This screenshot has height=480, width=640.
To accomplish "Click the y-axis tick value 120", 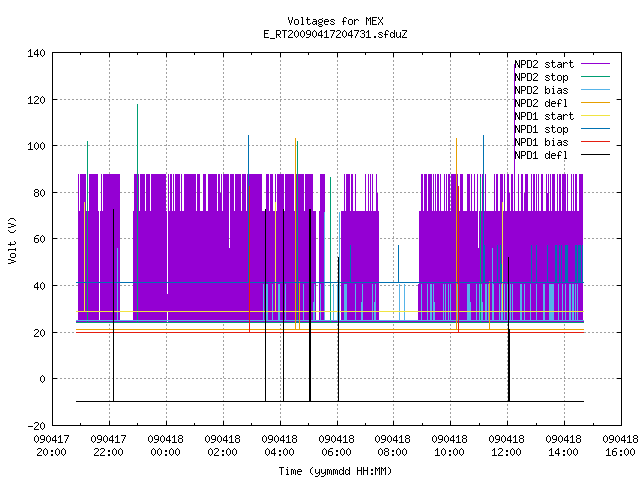I will point(36,100).
